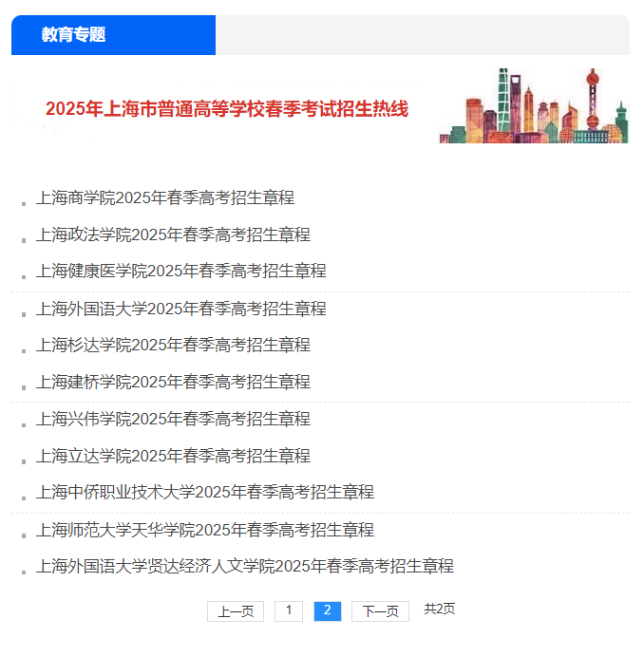The height and width of the screenshot is (657, 644).
Task: Select current page 2 button
Action: coord(328,611)
